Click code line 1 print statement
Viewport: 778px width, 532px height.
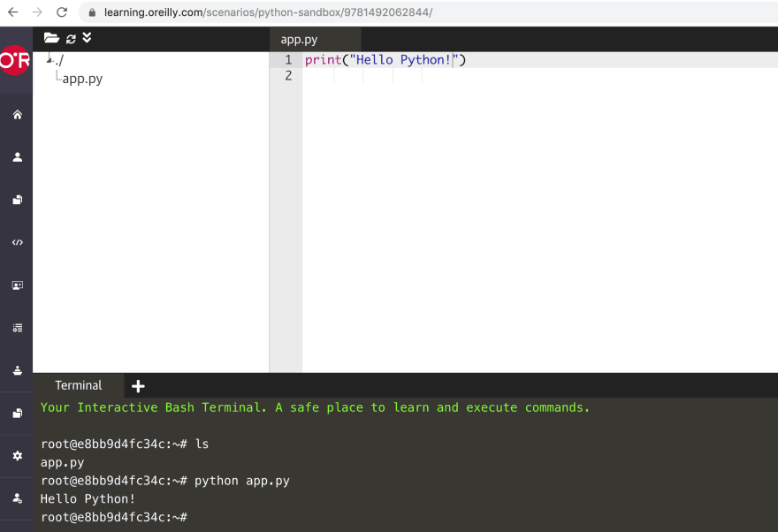click(385, 60)
